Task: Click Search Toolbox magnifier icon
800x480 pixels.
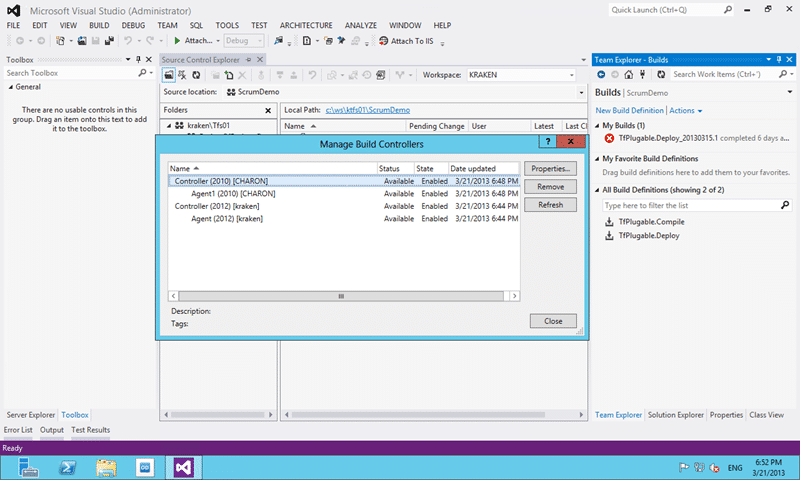Action: tap(142, 73)
